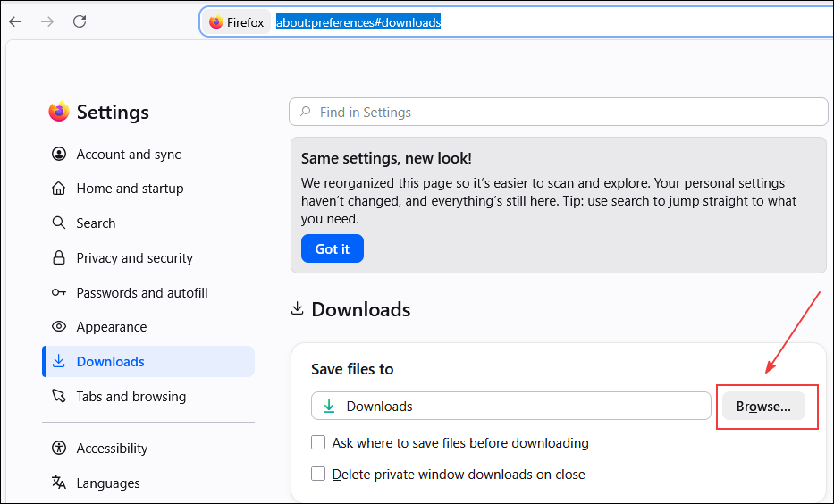
Task: Click the Passwords and autofill key icon
Action: pyautogui.click(x=58, y=292)
